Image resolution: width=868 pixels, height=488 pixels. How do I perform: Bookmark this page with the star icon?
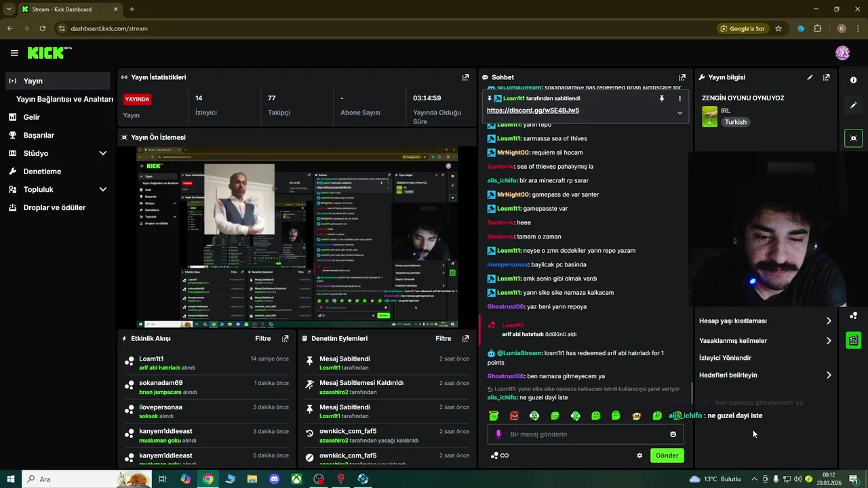[x=778, y=28]
